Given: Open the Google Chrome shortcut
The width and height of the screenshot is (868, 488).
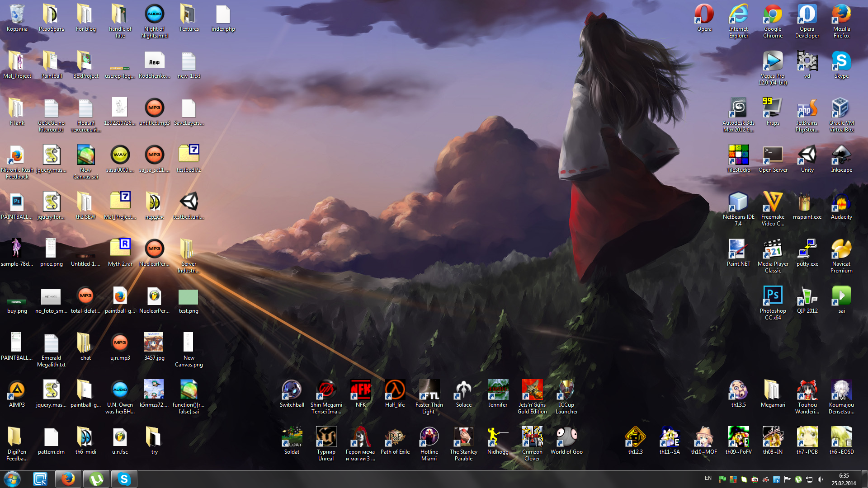Looking at the screenshot, I should [x=773, y=14].
